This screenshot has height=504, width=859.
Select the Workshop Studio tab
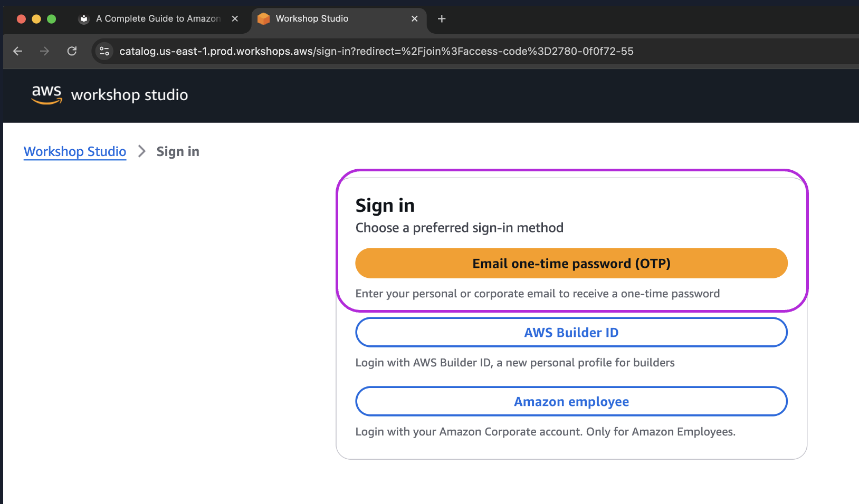[x=327, y=19]
